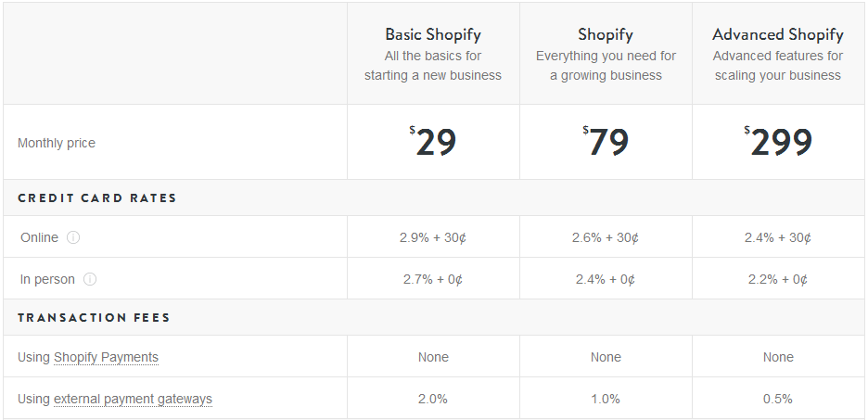This screenshot has height=420, width=868.
Task: Select the Monthly price row label
Action: point(57,143)
